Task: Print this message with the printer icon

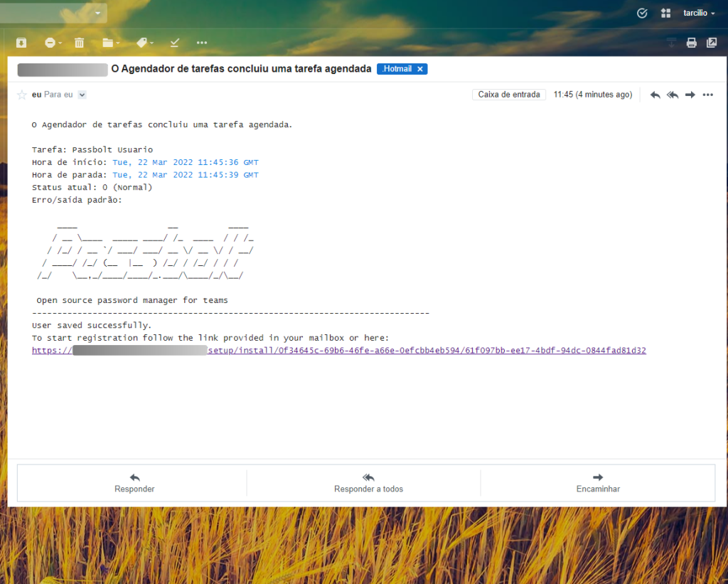Action: point(691,43)
